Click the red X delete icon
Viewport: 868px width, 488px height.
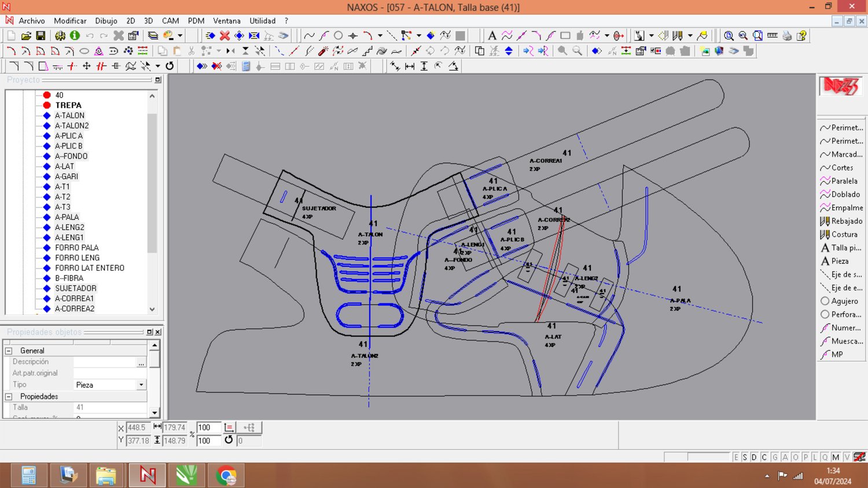tap(225, 36)
